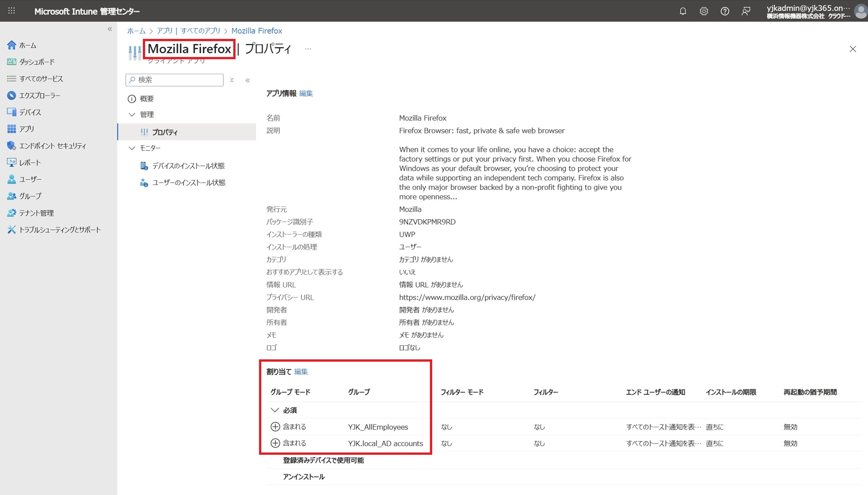The image size is (868, 495).
Task: Open the feedback icon in header
Action: [x=746, y=11]
